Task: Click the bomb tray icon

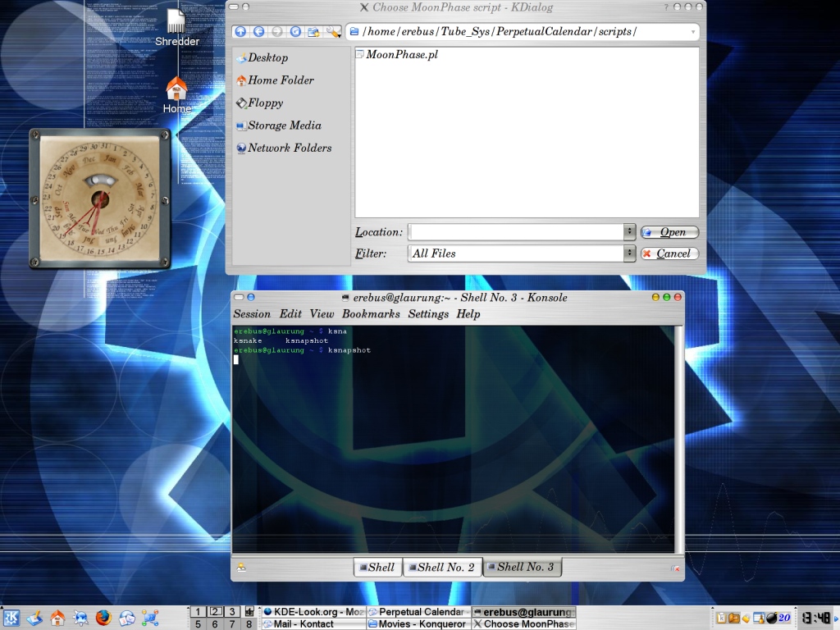Action: pos(771,619)
